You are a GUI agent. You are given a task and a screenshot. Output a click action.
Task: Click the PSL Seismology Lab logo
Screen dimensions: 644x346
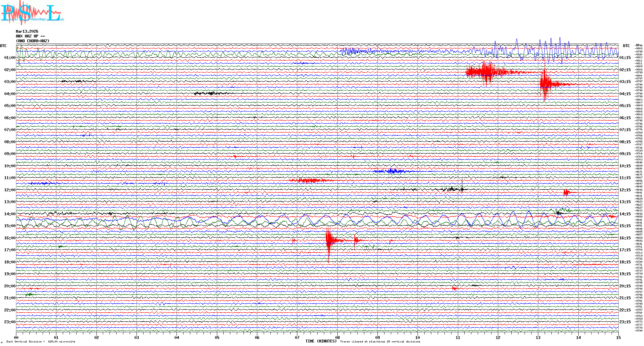point(32,13)
